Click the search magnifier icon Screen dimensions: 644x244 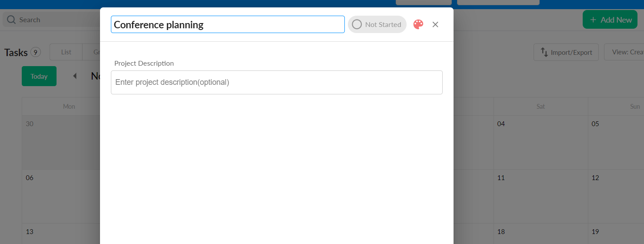pyautogui.click(x=11, y=20)
